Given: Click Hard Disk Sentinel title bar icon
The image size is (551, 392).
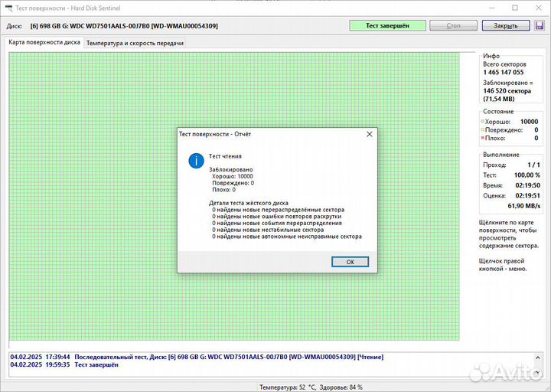Looking at the screenshot, I should tap(8, 7).
